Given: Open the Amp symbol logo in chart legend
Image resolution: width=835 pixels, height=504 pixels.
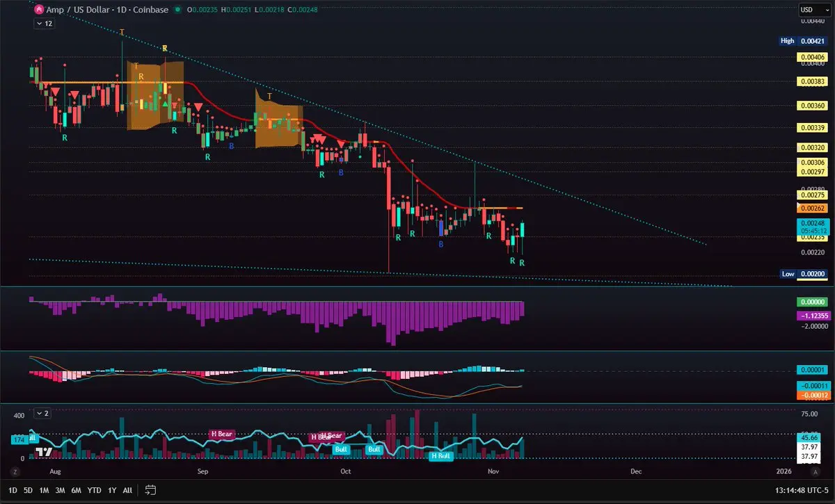Looking at the screenshot, I should (x=40, y=10).
